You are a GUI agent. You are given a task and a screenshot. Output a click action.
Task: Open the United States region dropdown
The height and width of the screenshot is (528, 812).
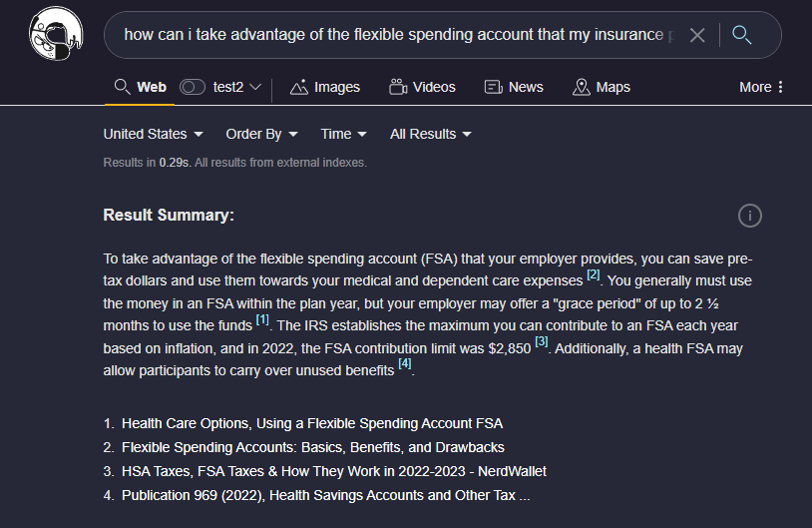click(x=154, y=134)
